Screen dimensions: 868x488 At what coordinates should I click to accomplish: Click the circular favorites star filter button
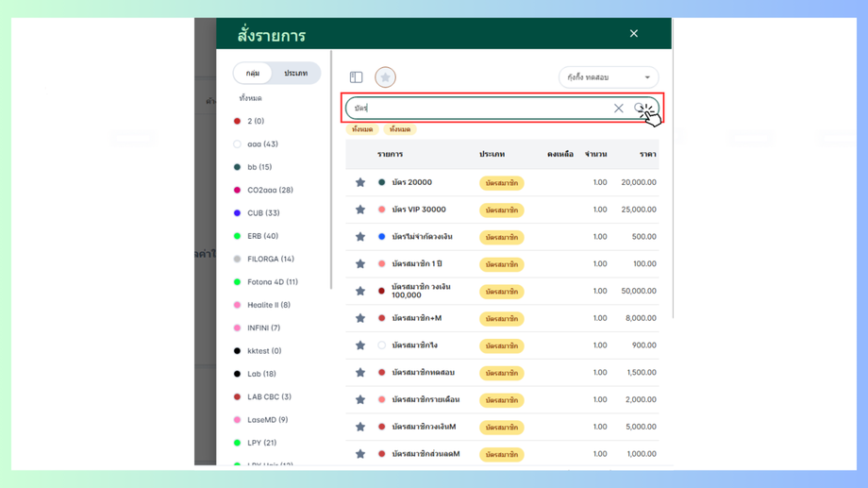[385, 77]
